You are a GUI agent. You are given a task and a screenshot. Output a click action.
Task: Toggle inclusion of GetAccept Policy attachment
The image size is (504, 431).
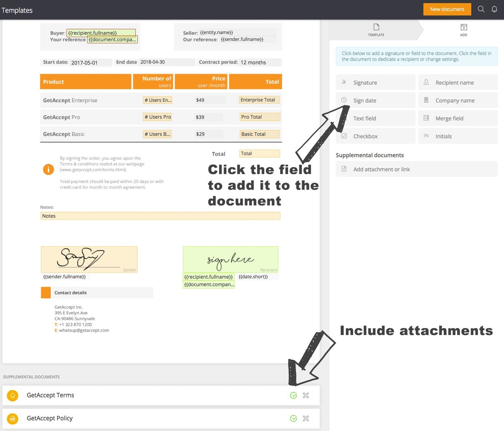(294, 418)
